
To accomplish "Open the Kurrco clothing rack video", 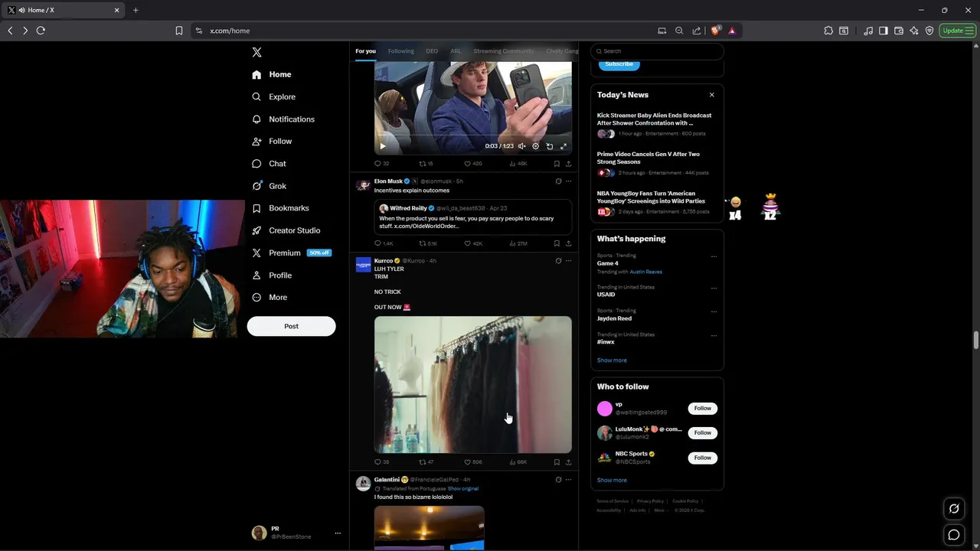I will click(x=472, y=384).
